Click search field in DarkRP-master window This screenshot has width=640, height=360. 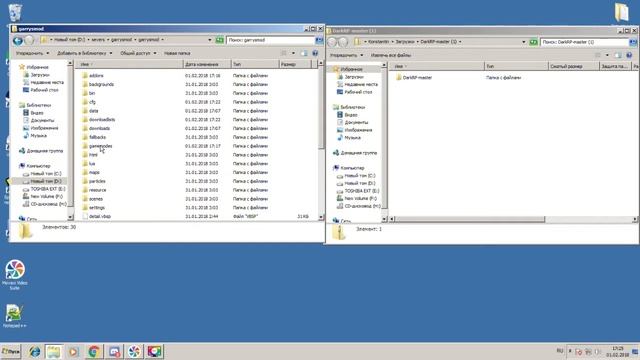[584, 42]
